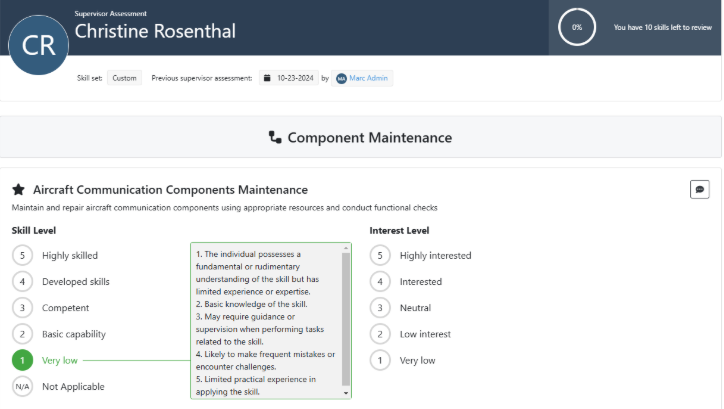Click the calendar icon beside 10-23-2024
This screenshot has height=409, width=724.
(268, 78)
